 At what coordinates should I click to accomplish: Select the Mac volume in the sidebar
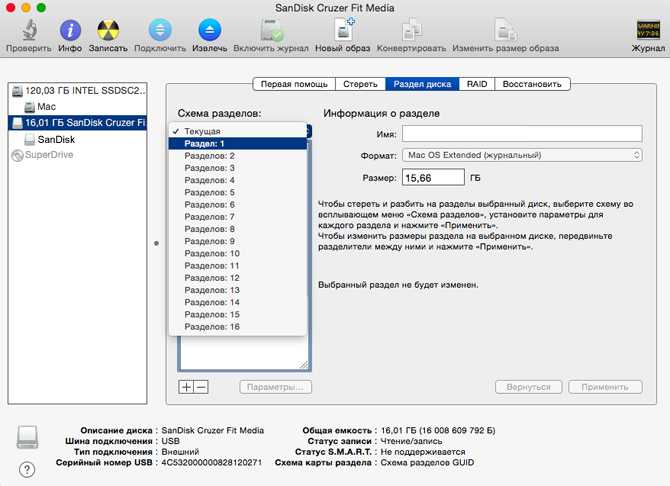click(x=78, y=106)
